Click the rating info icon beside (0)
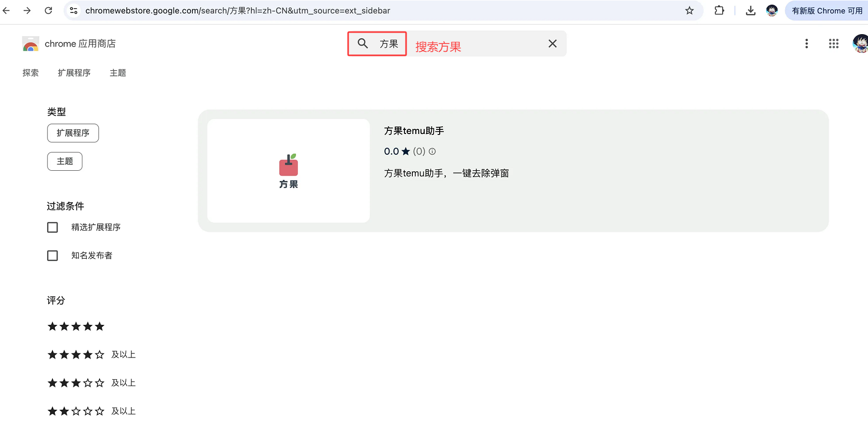 point(432,152)
